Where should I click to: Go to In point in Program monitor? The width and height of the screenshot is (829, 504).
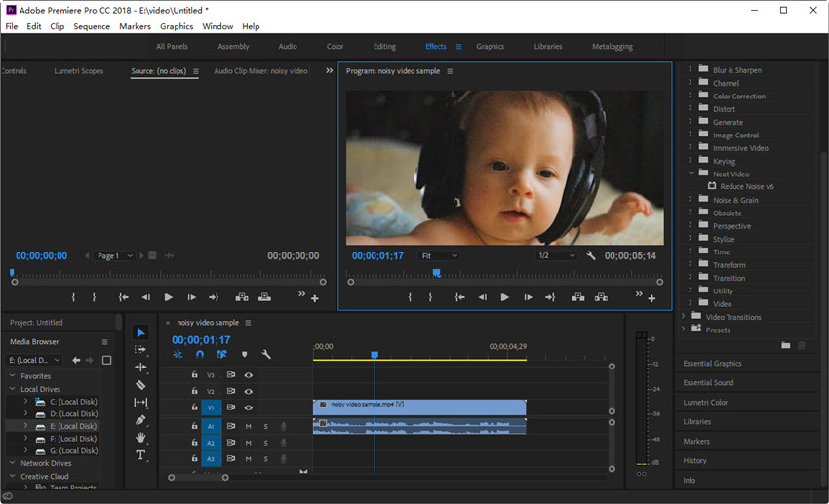[x=460, y=297]
